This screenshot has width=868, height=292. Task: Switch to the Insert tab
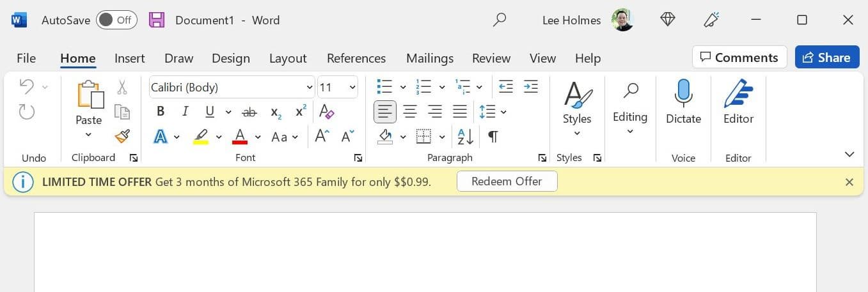click(129, 58)
